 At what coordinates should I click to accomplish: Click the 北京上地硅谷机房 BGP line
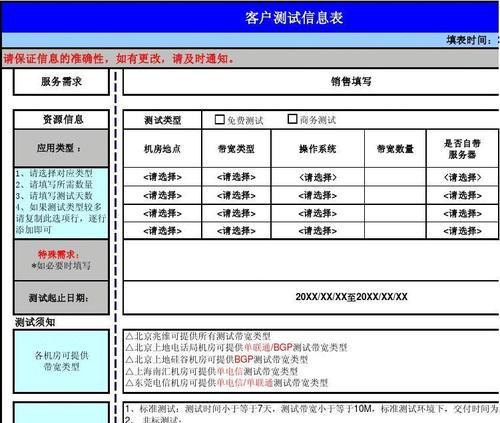pos(217,359)
